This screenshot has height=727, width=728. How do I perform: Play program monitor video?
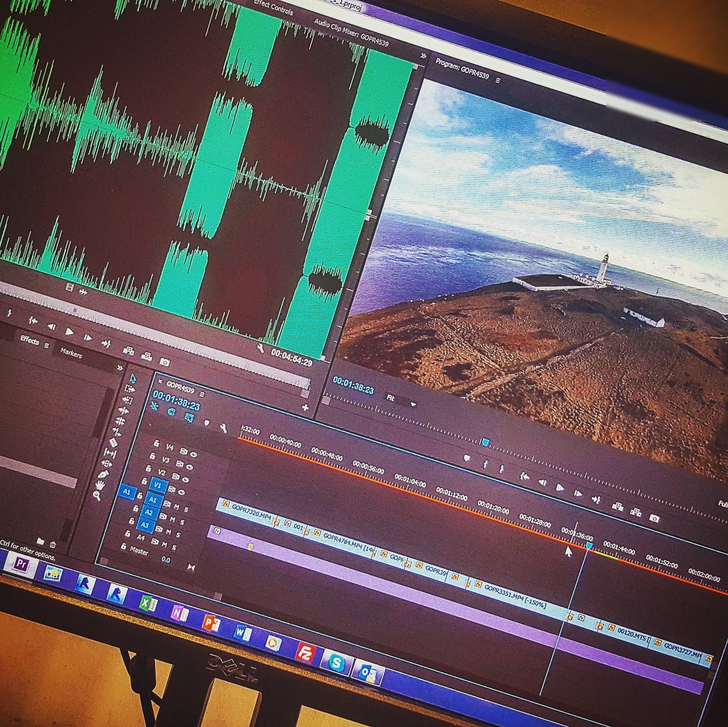[x=559, y=487]
